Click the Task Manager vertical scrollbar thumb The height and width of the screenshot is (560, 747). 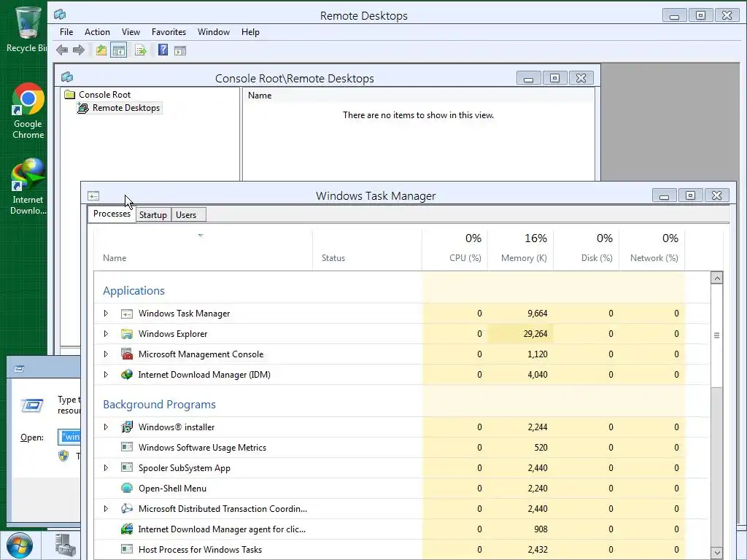coord(716,335)
